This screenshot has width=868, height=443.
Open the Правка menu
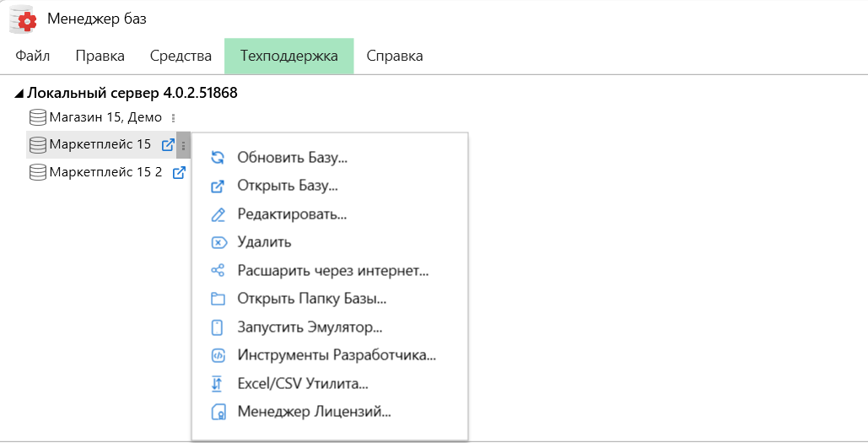coord(100,56)
